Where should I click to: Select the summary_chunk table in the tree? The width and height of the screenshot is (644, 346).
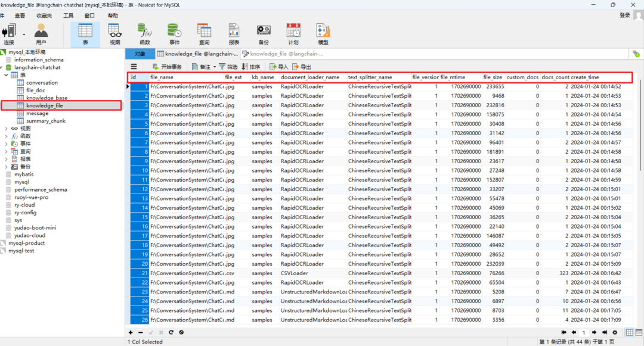(46, 121)
